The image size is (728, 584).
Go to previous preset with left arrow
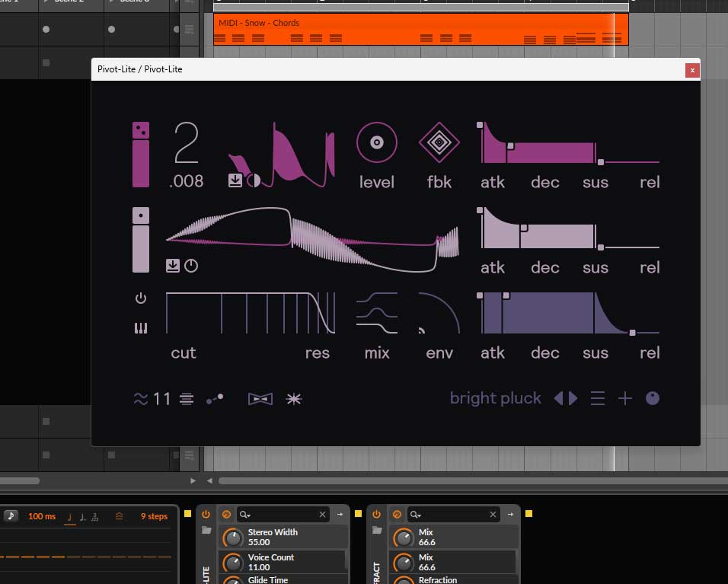[x=558, y=398]
